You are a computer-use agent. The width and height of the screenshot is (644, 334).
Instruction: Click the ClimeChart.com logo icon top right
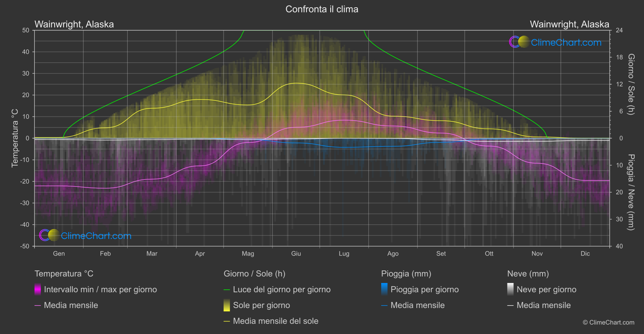click(x=519, y=42)
